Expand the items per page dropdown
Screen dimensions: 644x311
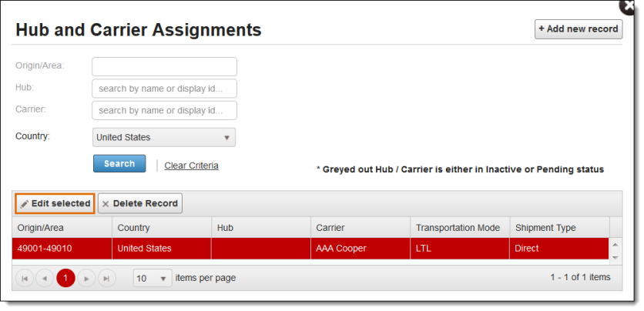[153, 278]
